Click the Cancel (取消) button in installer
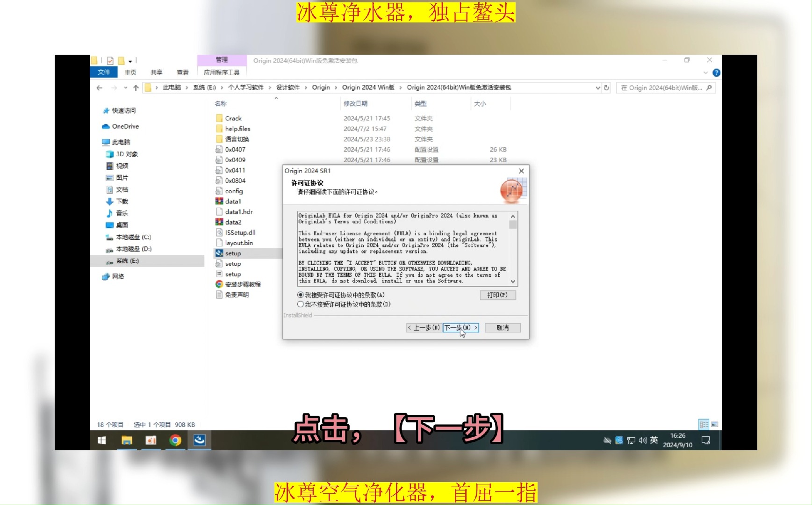 point(503,328)
